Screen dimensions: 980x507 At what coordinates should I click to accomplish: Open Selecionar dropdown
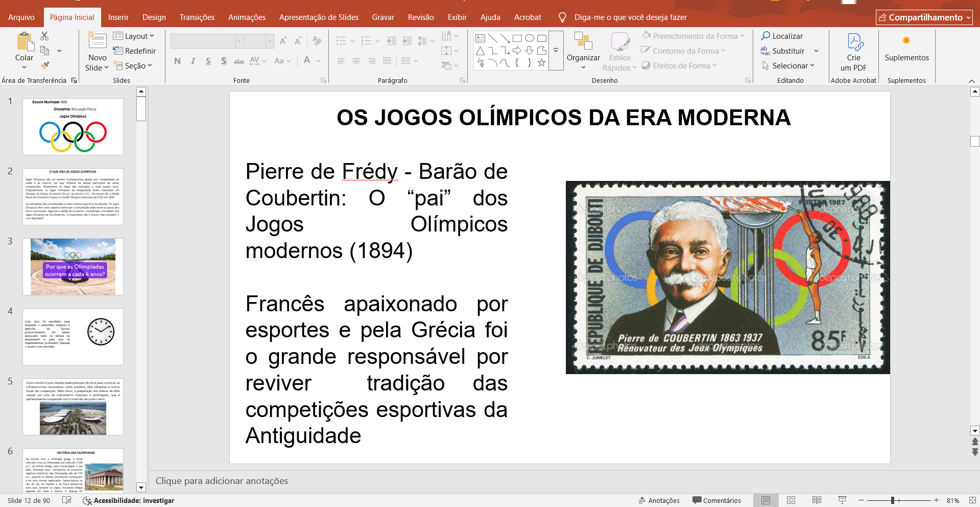[x=788, y=65]
